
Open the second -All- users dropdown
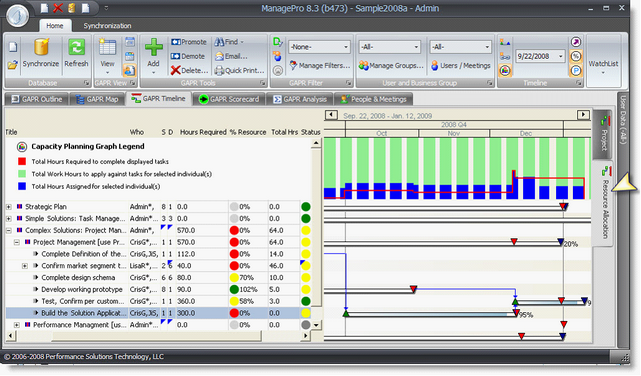(460, 47)
